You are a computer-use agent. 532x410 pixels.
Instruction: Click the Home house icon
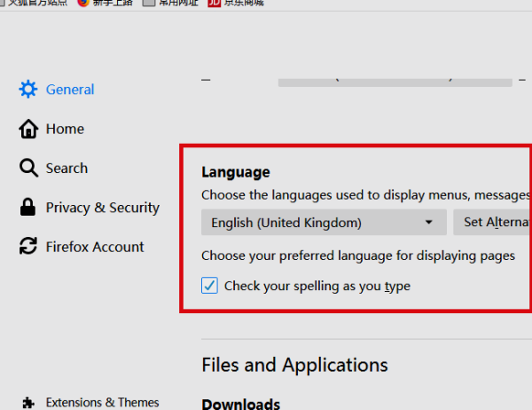(28, 129)
